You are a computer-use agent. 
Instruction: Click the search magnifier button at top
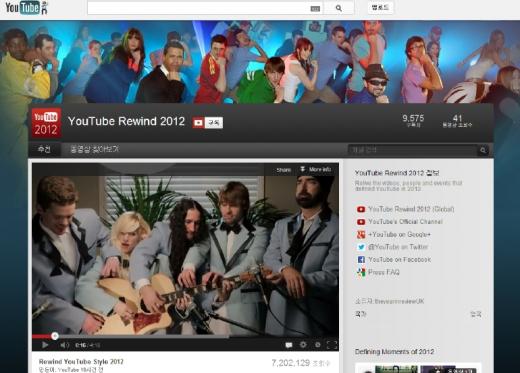pos(339,8)
